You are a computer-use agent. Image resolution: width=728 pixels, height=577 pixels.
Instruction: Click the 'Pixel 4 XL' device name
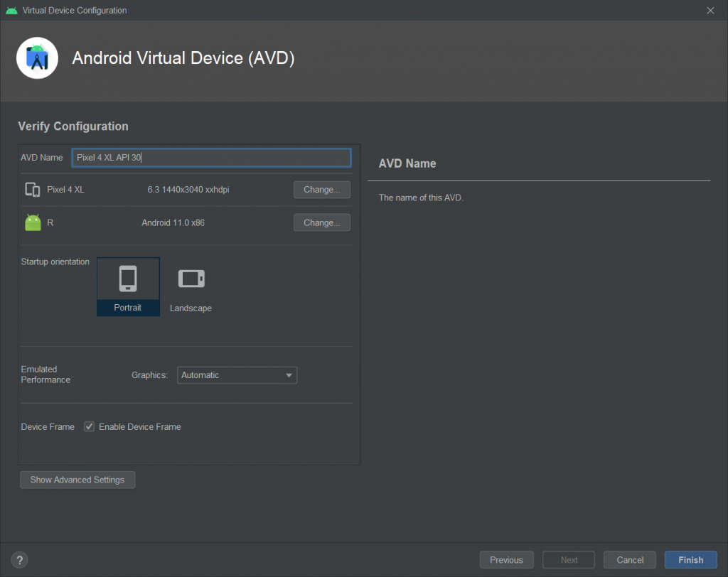point(65,190)
